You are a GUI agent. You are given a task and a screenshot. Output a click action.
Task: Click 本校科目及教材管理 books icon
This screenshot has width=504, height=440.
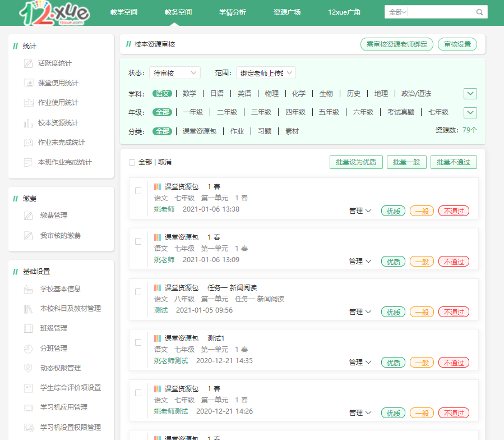click(x=28, y=309)
